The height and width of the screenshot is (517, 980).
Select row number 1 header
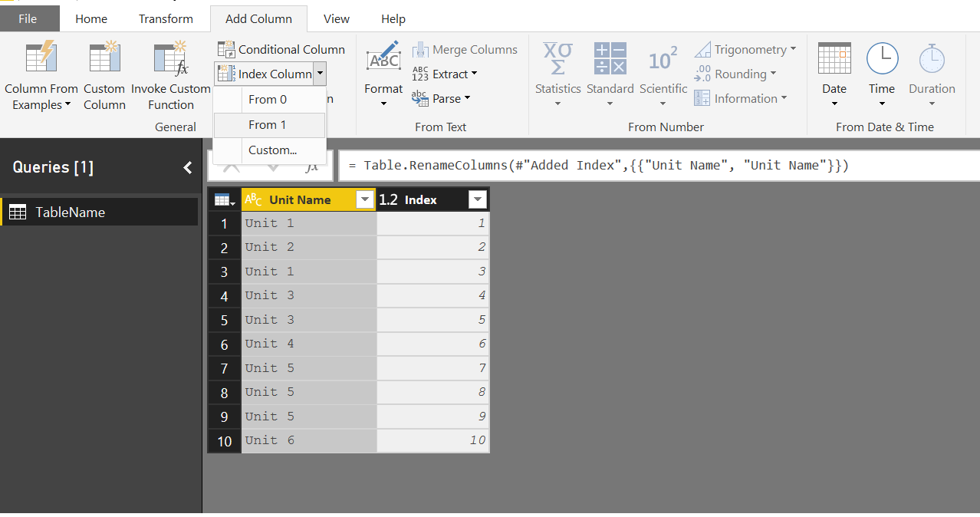224,224
